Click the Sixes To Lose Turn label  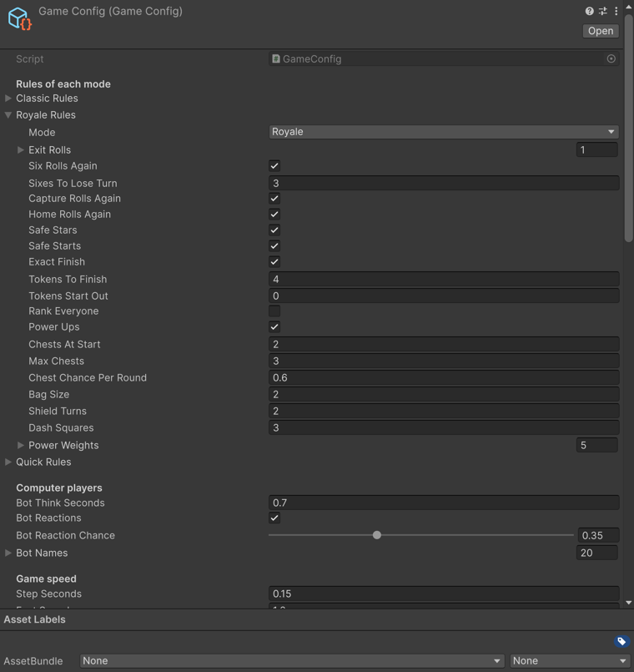[73, 183]
